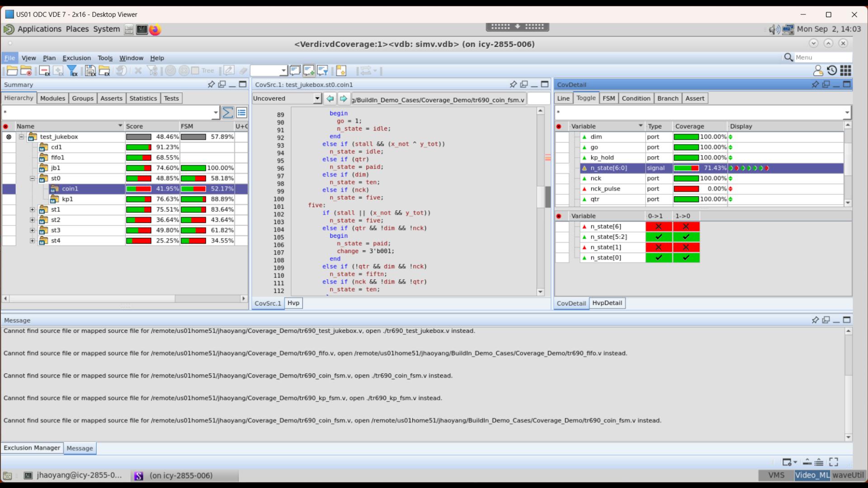Open the Uncovered filter dropdown

pos(317,99)
